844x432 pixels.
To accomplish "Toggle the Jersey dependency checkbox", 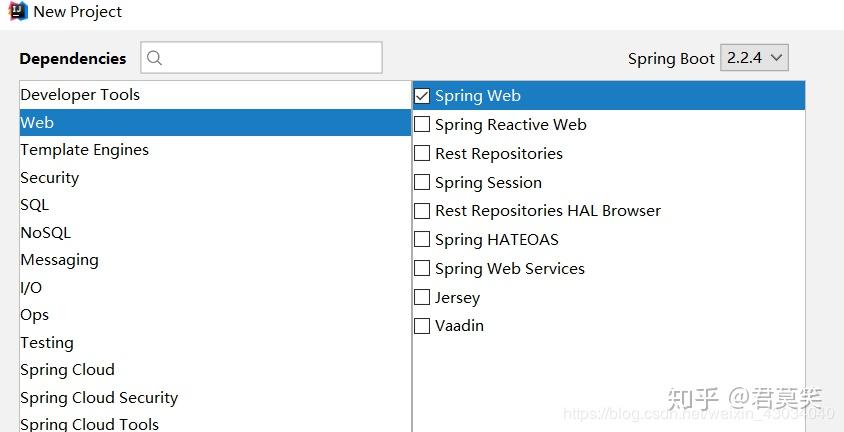I will point(422,298).
